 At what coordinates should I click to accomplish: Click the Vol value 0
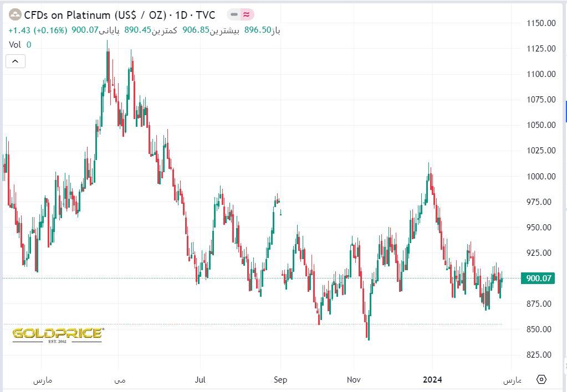[29, 44]
